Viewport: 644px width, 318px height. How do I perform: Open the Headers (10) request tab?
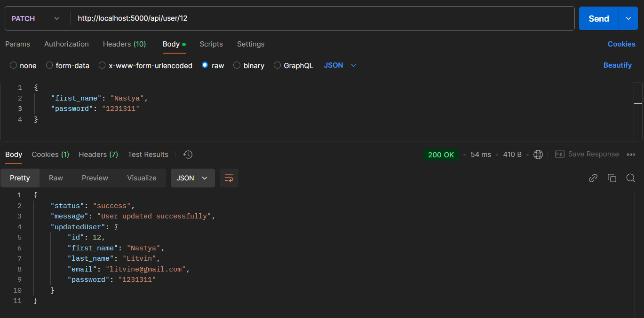124,44
